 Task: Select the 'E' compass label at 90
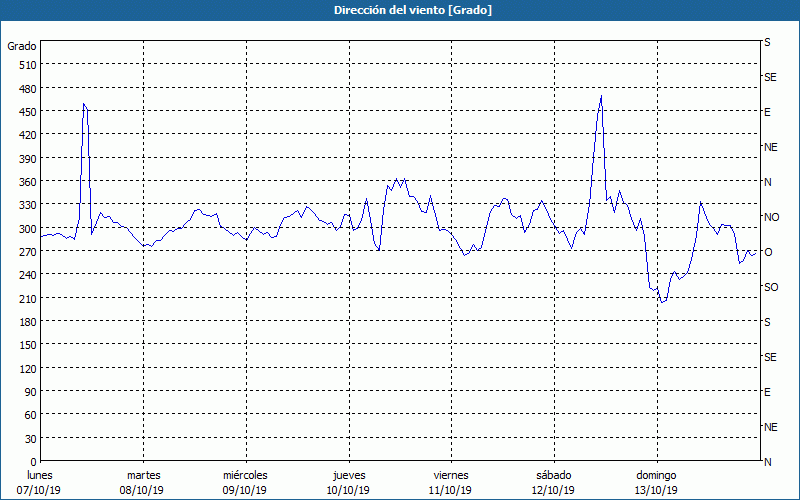pyautogui.click(x=767, y=392)
